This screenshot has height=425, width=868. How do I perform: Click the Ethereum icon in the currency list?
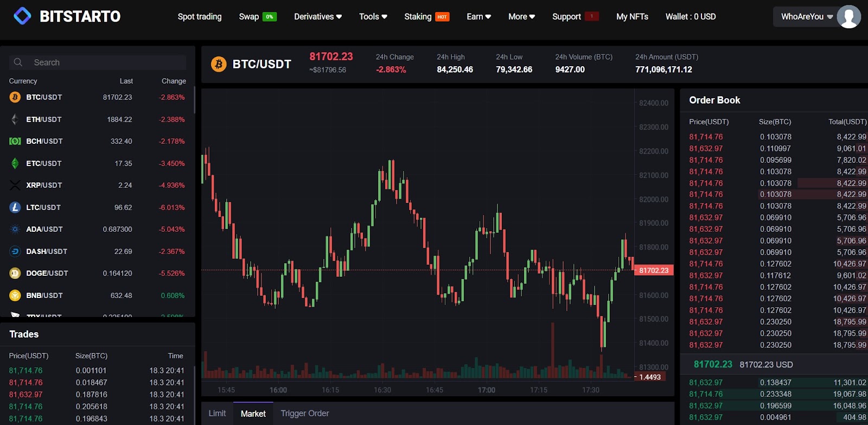(x=15, y=119)
